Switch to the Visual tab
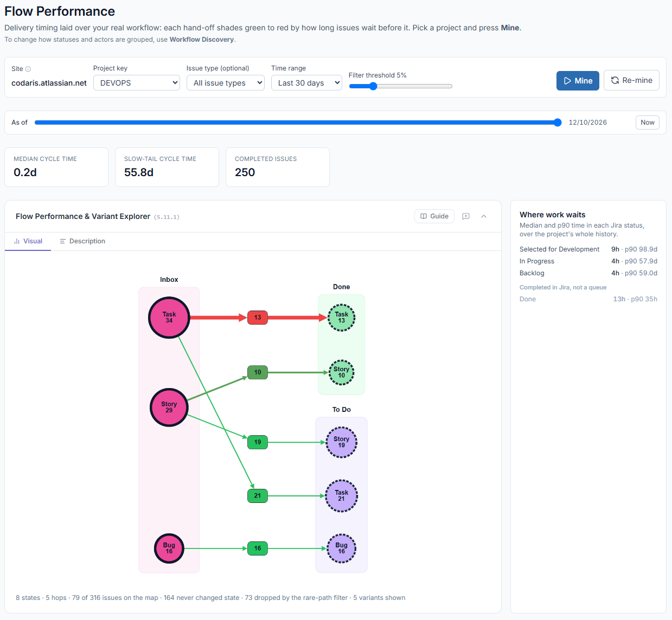 click(x=28, y=241)
